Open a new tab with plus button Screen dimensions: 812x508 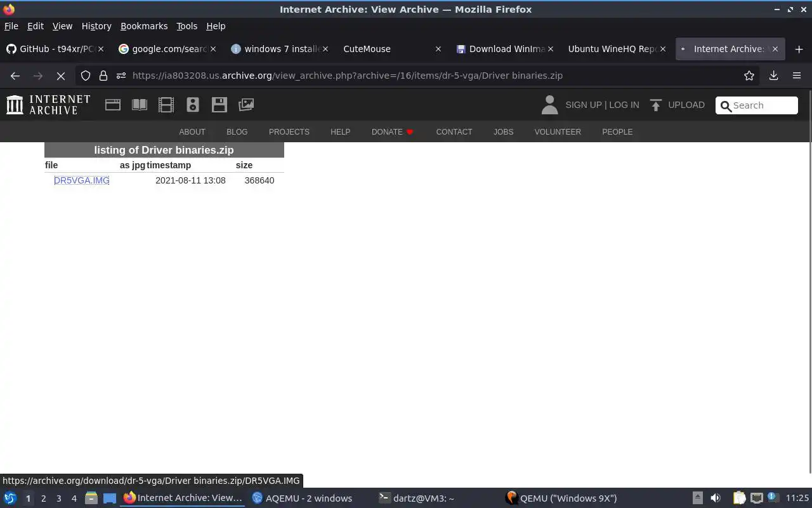pyautogui.click(x=799, y=49)
